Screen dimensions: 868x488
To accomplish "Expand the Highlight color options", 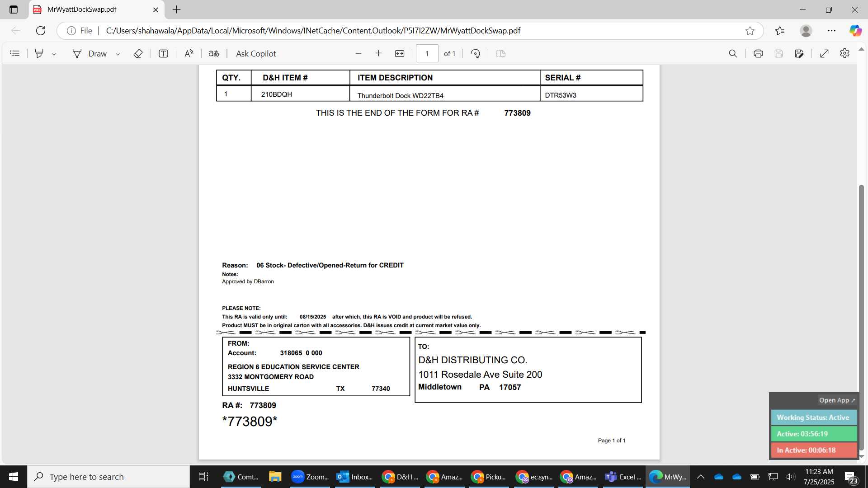I will point(54,54).
